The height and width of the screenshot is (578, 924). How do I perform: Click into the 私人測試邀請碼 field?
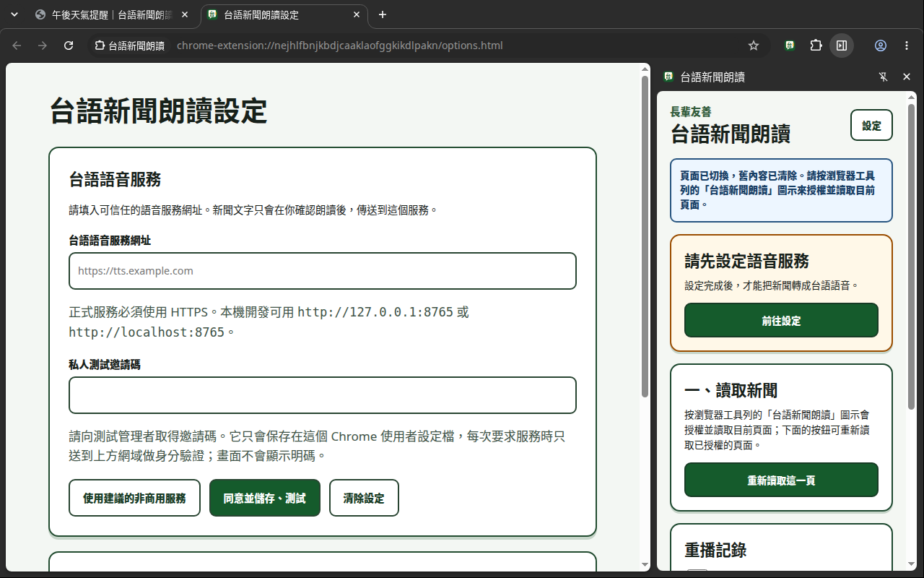323,395
